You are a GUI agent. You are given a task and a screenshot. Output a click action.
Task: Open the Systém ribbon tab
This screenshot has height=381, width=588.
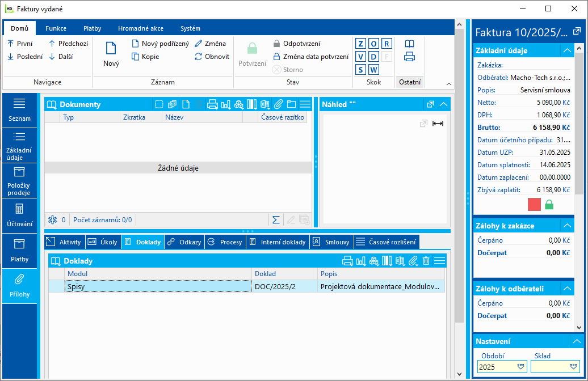[x=191, y=28]
